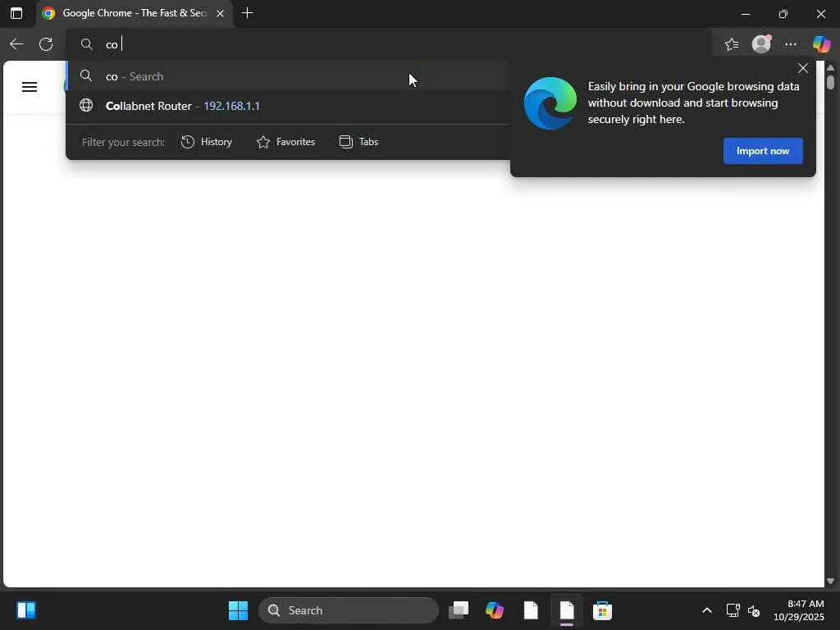Click the taskbar Search box
Viewport: 840px width, 630px height.
(349, 610)
